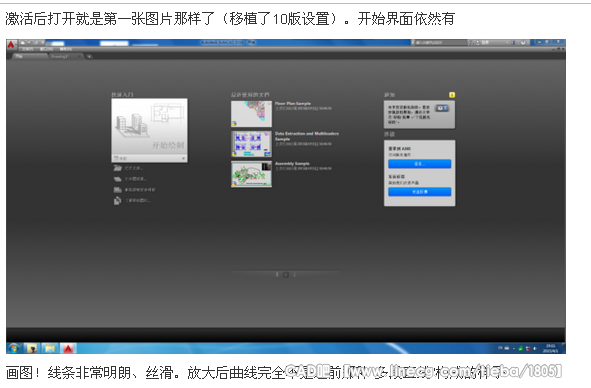Image resolution: width=591 pixels, height=388 pixels.
Task: Open the Assembly Sample thumbnail
Action: coord(251,174)
